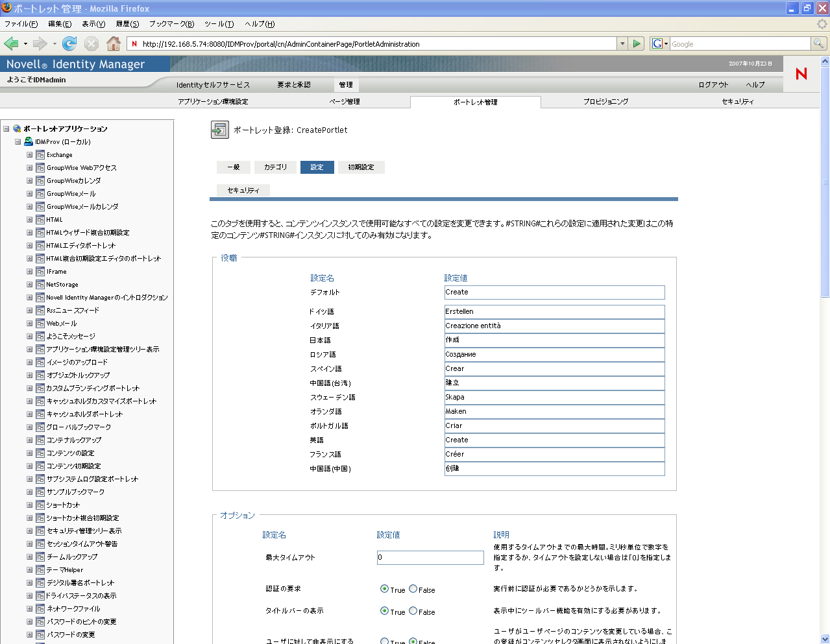This screenshot has width=830, height=644.
Task: Select False for 認証の要求
Action: (x=413, y=589)
